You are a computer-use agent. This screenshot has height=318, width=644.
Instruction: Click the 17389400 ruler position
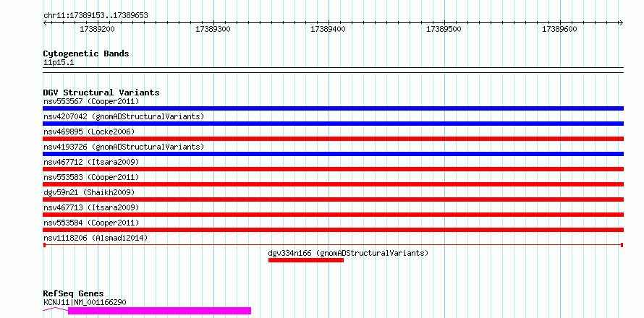[x=329, y=29]
